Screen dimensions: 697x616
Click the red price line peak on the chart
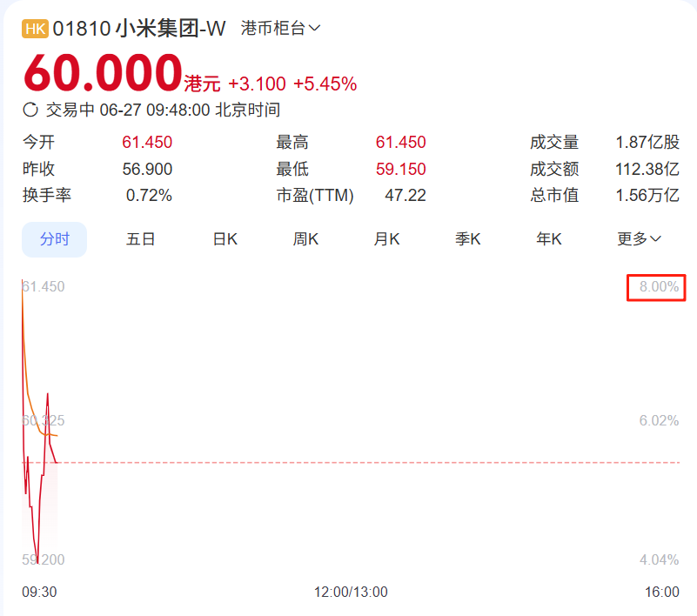[x=48, y=394]
